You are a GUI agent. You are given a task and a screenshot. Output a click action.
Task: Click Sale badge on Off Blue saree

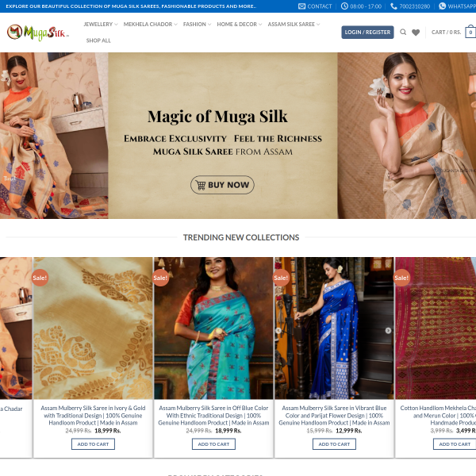pyautogui.click(x=160, y=278)
